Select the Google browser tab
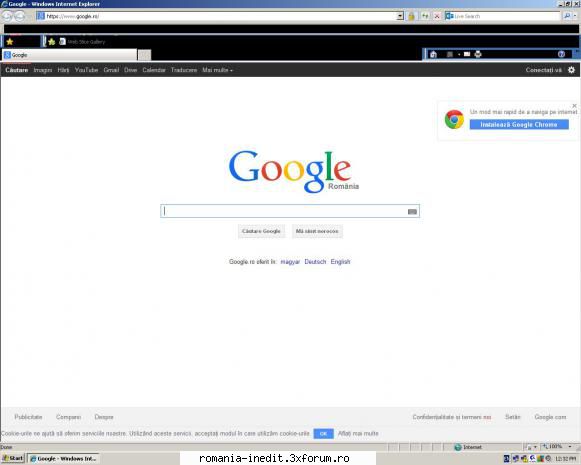The image size is (581, 465). [70, 55]
